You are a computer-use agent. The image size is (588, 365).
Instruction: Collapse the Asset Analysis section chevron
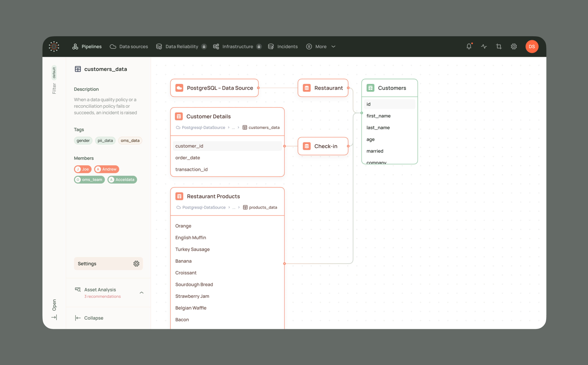[x=141, y=293]
